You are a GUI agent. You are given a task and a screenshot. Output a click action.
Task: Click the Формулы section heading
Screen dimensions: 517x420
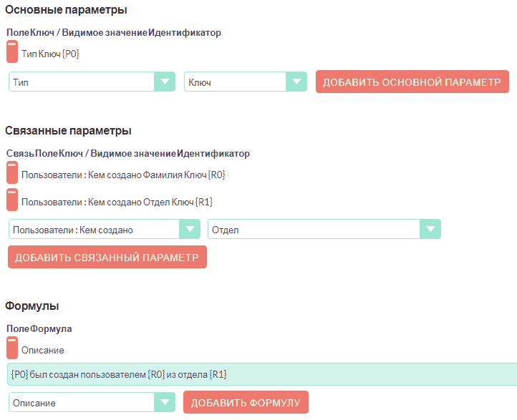[x=32, y=306]
